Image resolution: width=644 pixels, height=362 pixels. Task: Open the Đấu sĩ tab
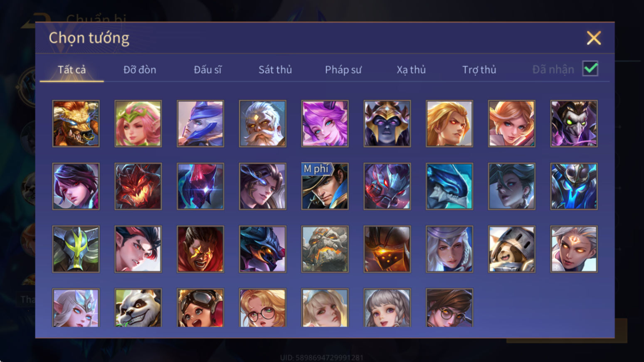coord(207,69)
